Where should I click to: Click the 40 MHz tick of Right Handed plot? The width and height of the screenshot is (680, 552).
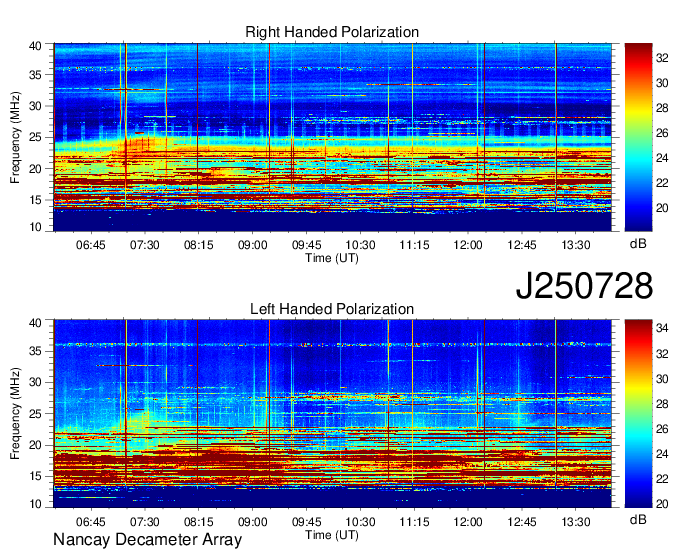pos(35,46)
